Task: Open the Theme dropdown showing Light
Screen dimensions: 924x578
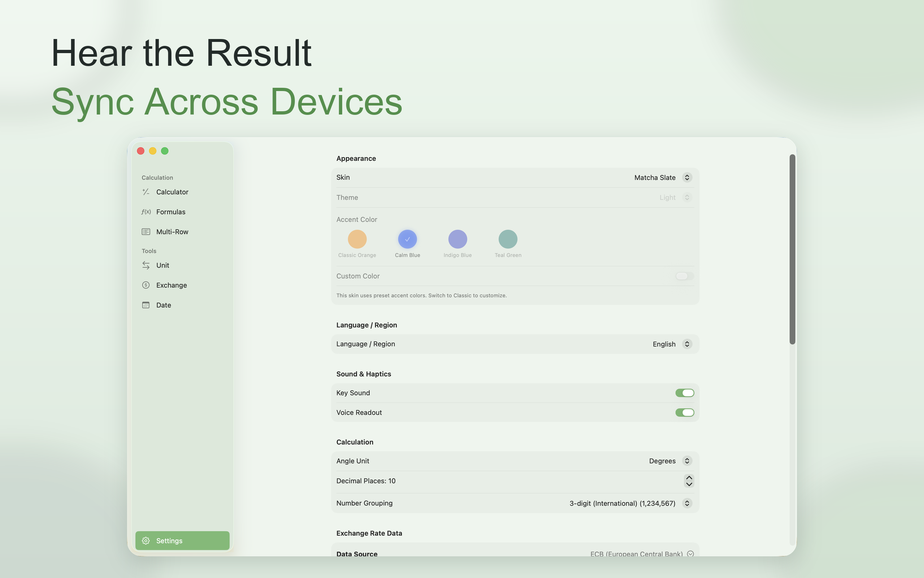Action: click(x=676, y=198)
